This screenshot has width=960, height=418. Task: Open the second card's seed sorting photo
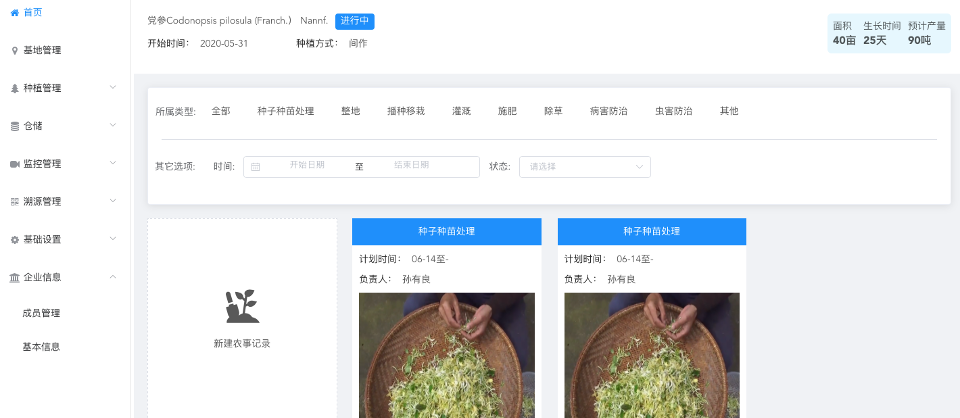tap(652, 356)
